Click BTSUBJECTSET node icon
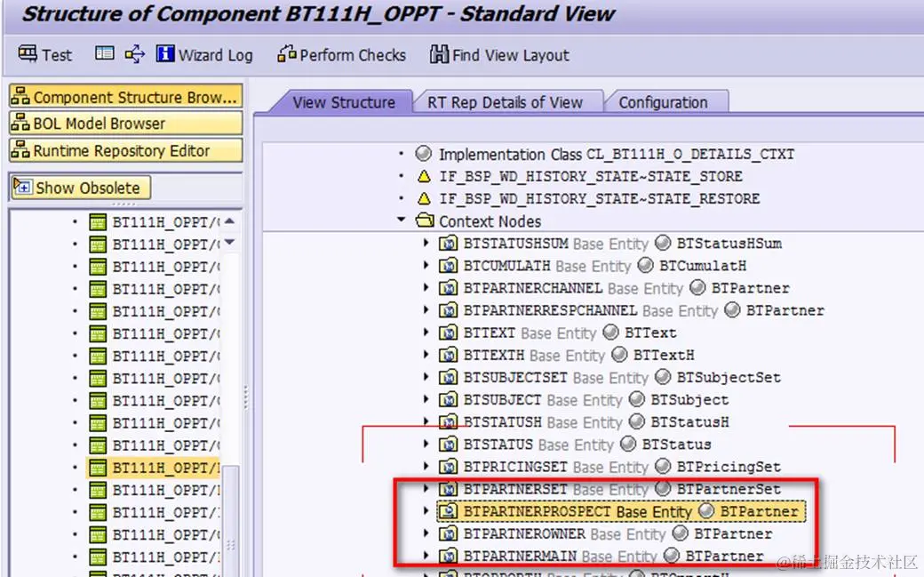The image size is (924, 577). click(x=449, y=378)
